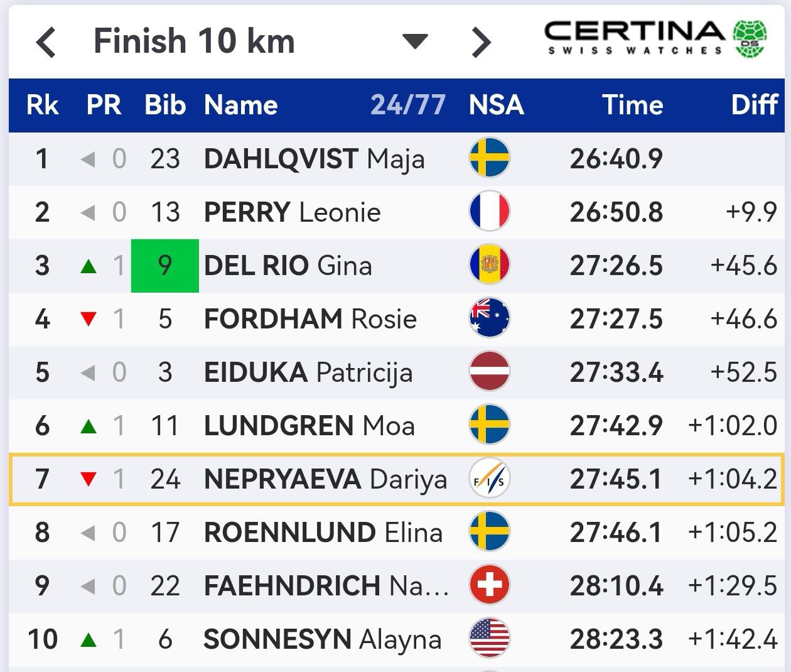Click the Certina Swiss Watches logo

point(656,39)
